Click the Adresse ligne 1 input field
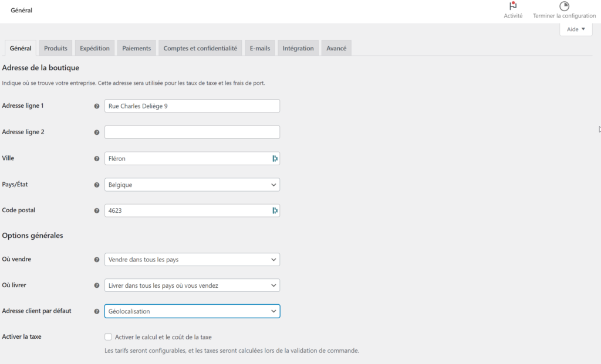 192,106
